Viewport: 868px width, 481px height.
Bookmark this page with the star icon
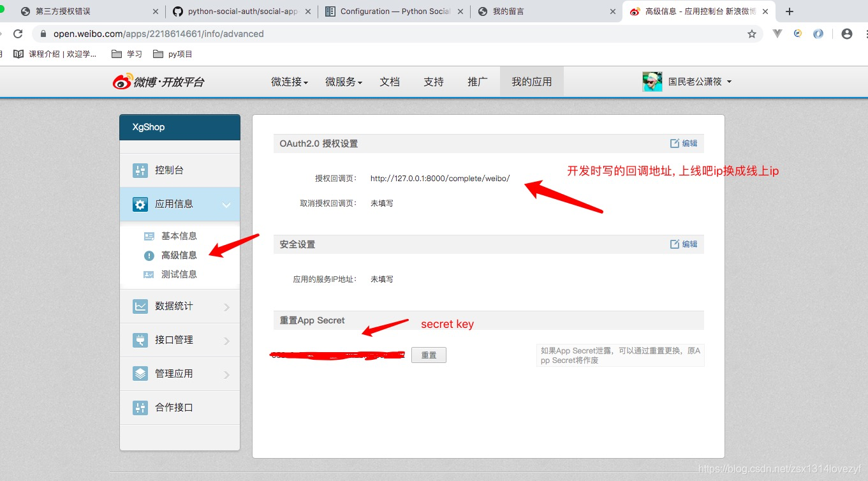click(x=752, y=34)
